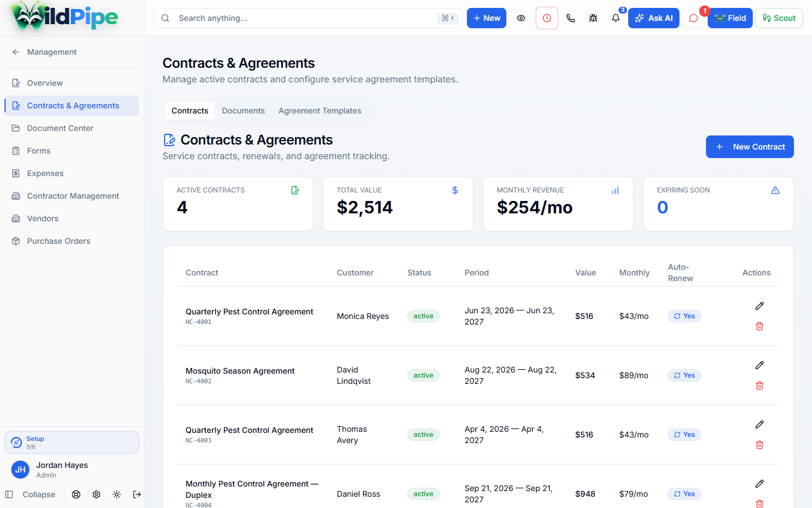Click the Expiring Soon stat card

point(718,204)
